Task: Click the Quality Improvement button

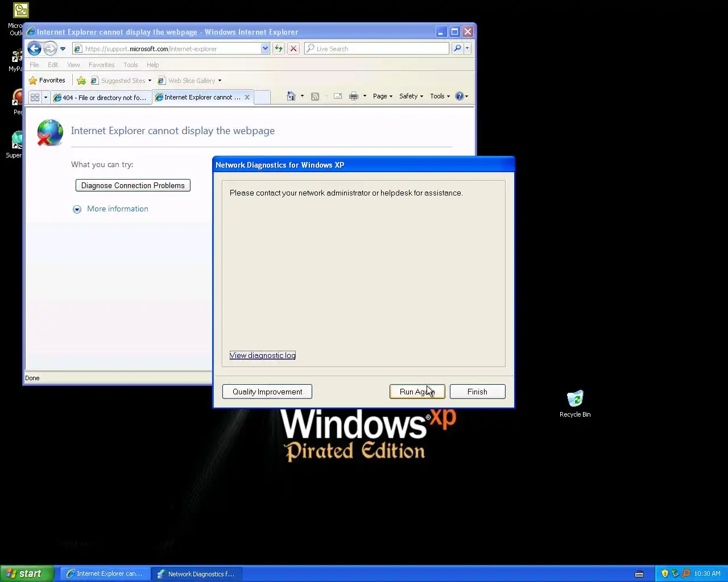Action: click(267, 392)
